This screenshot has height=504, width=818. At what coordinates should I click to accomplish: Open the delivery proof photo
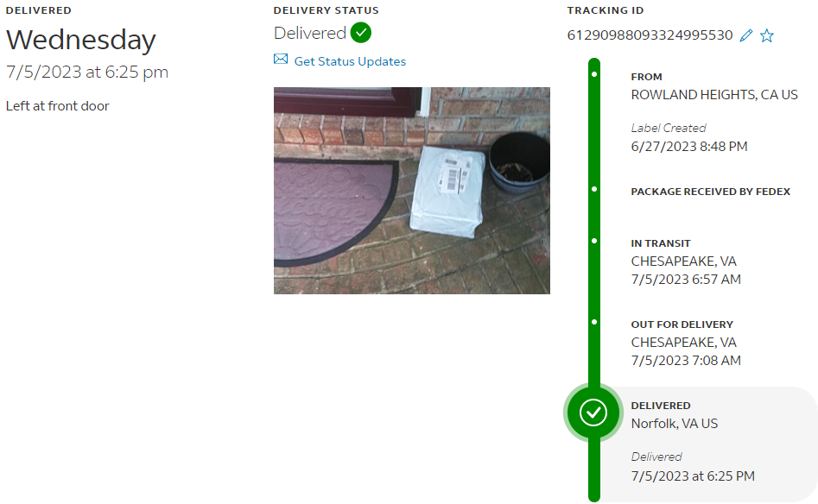(412, 190)
